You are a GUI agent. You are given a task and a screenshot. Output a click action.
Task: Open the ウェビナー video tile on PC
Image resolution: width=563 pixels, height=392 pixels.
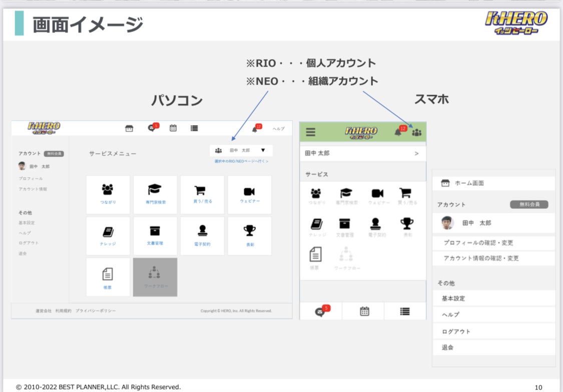pyautogui.click(x=249, y=194)
